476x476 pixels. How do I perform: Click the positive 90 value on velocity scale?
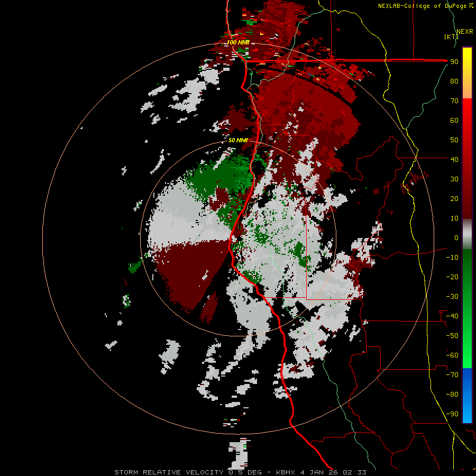(454, 62)
